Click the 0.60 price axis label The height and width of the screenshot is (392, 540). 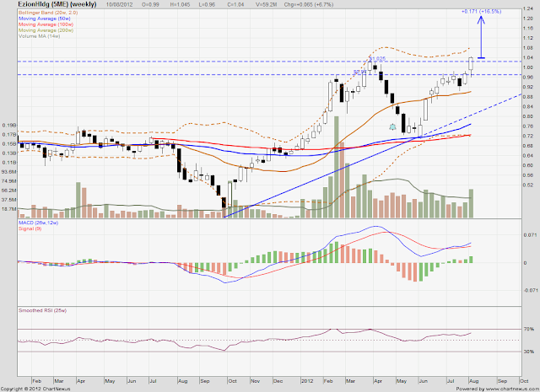coord(528,165)
